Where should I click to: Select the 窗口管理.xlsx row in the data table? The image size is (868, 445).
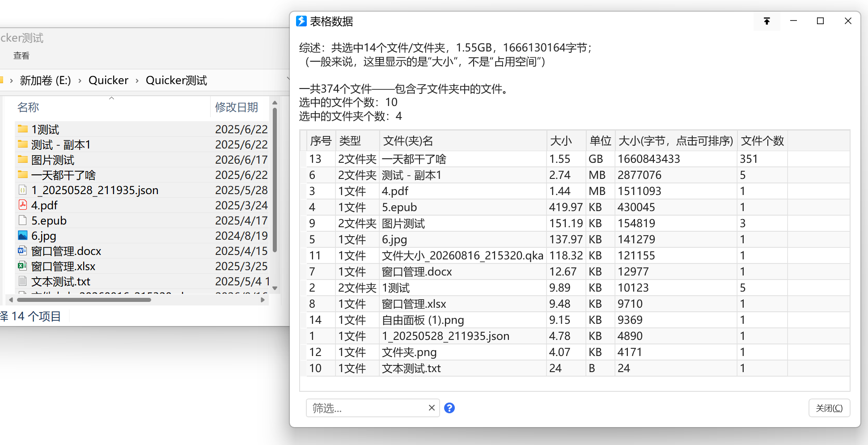click(x=575, y=304)
